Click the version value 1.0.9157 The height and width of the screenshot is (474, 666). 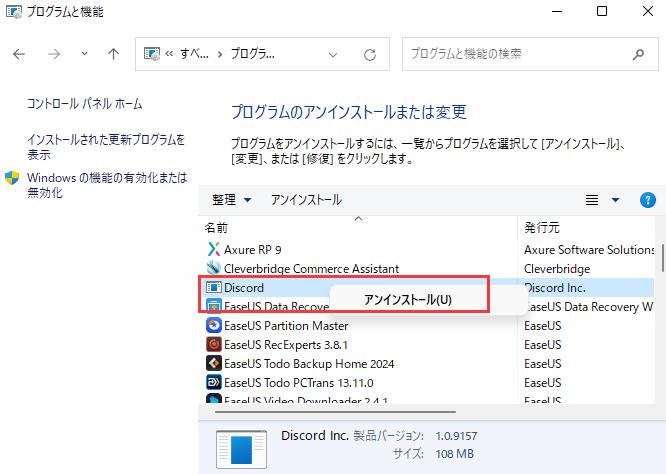pos(456,436)
